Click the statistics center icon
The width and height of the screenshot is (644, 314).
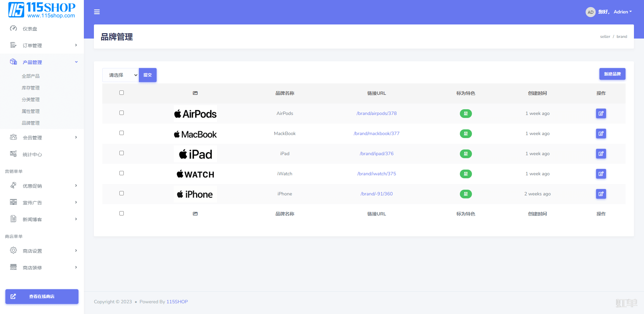point(13,154)
